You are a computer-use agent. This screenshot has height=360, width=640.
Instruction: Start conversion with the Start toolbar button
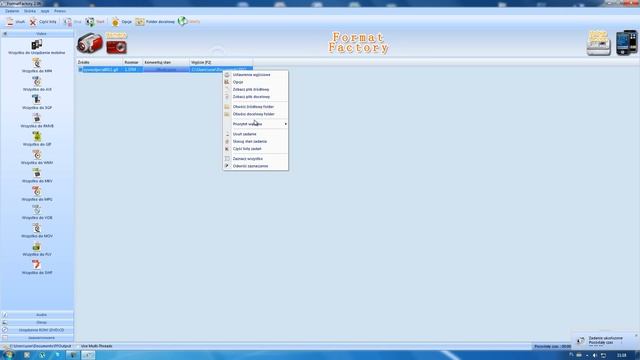pyautogui.click(x=95, y=22)
